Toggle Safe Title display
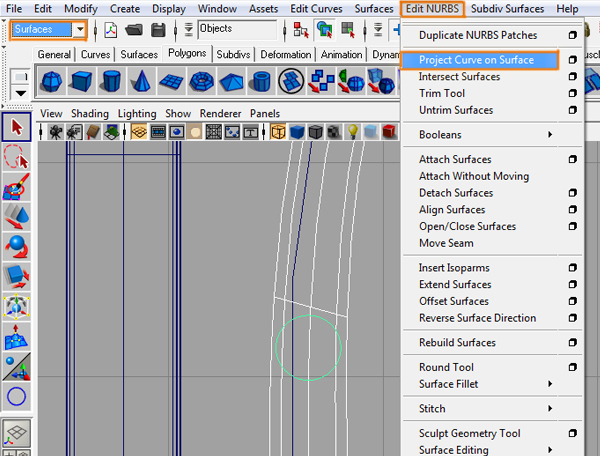 (x=251, y=132)
